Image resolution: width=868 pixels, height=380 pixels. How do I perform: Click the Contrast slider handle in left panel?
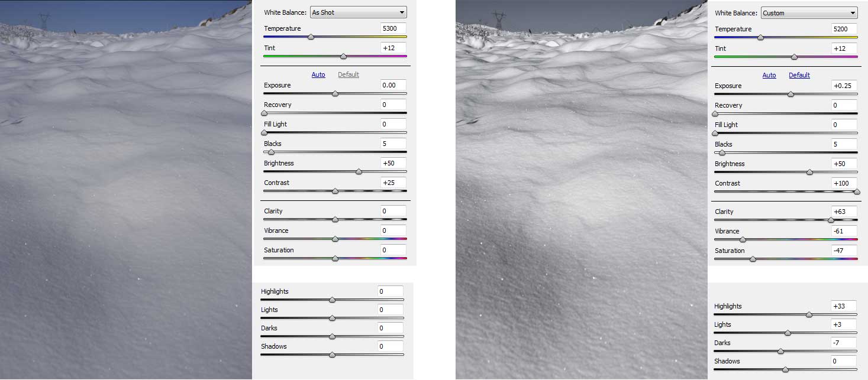coord(335,191)
